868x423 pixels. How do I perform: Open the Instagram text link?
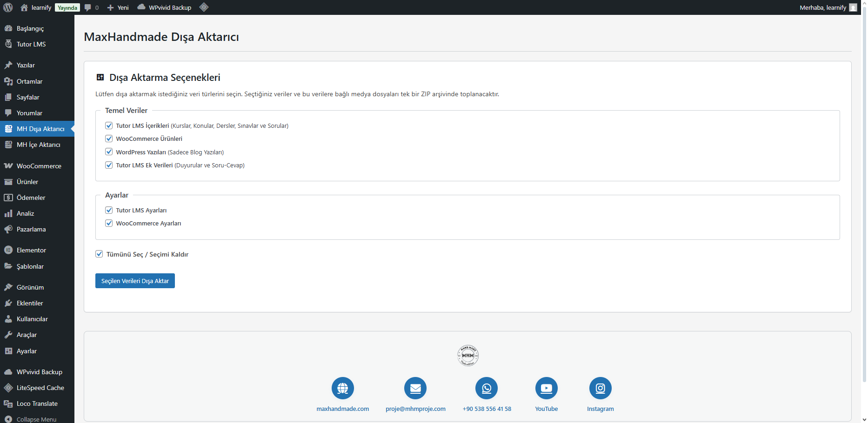tap(601, 409)
